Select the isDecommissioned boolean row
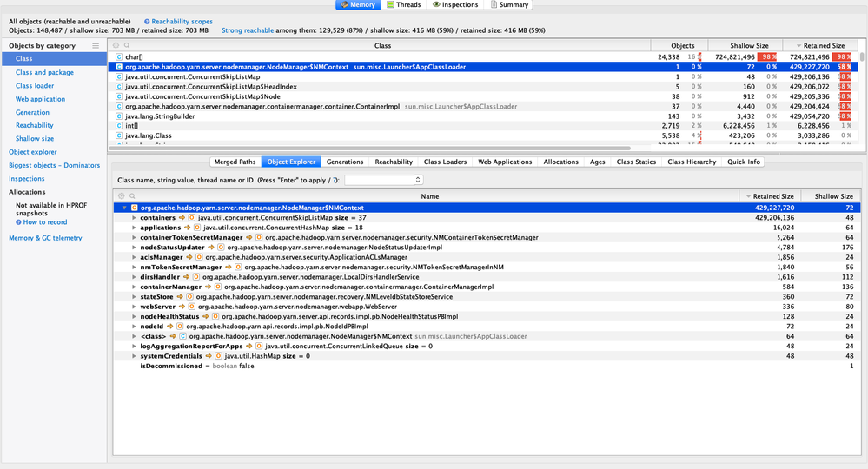The height and width of the screenshot is (469, 868). pos(487,367)
